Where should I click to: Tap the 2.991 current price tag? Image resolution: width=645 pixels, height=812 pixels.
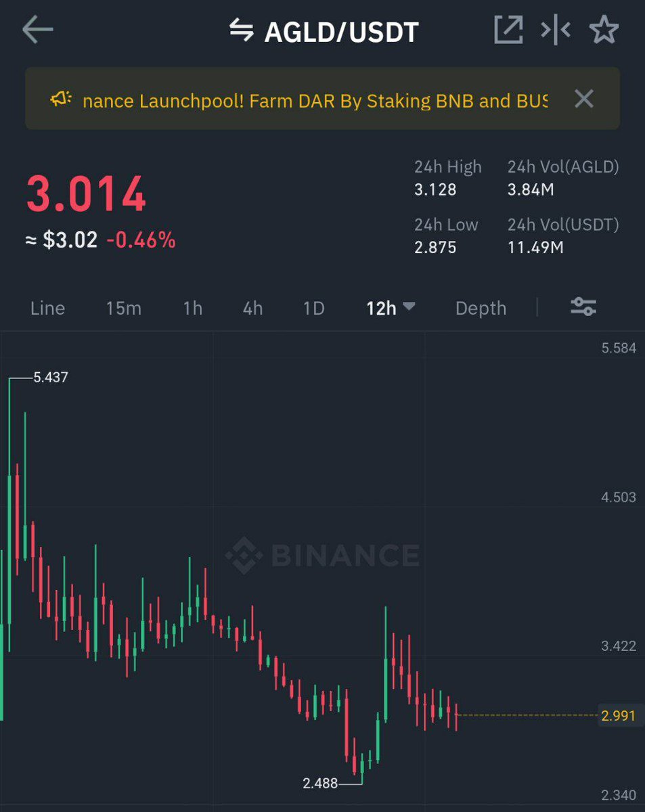(619, 715)
